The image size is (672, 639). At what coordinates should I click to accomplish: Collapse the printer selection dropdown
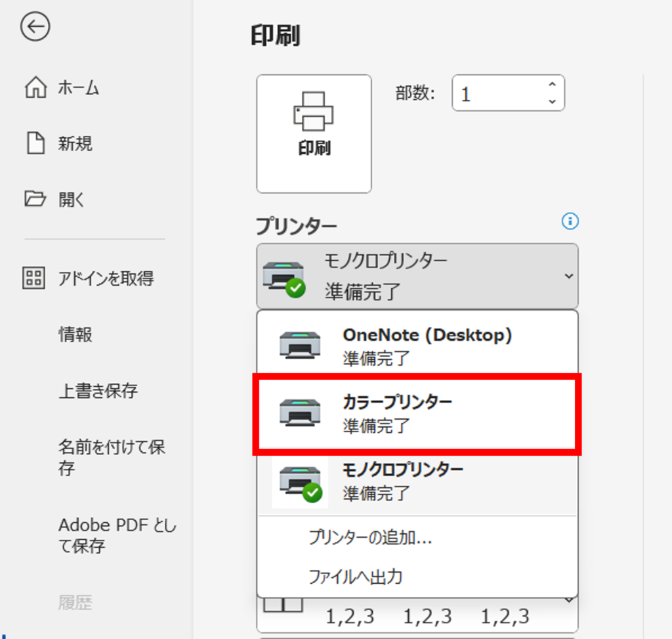[568, 276]
